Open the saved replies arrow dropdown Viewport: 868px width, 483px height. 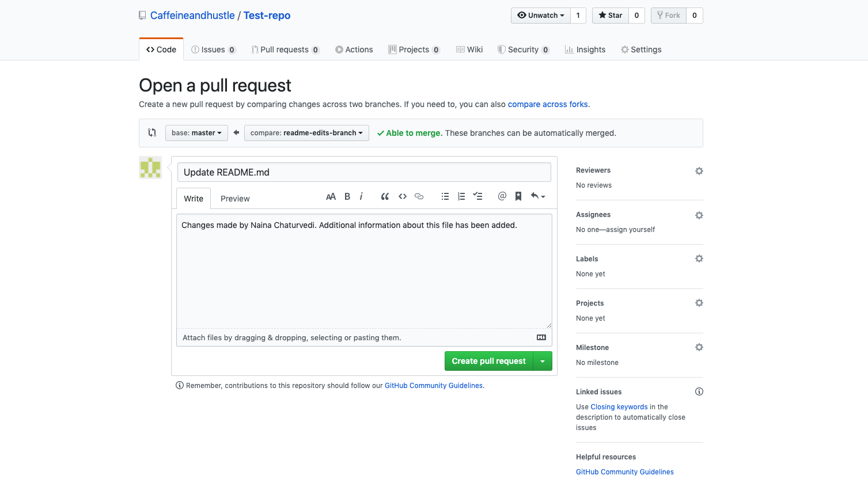coord(538,196)
